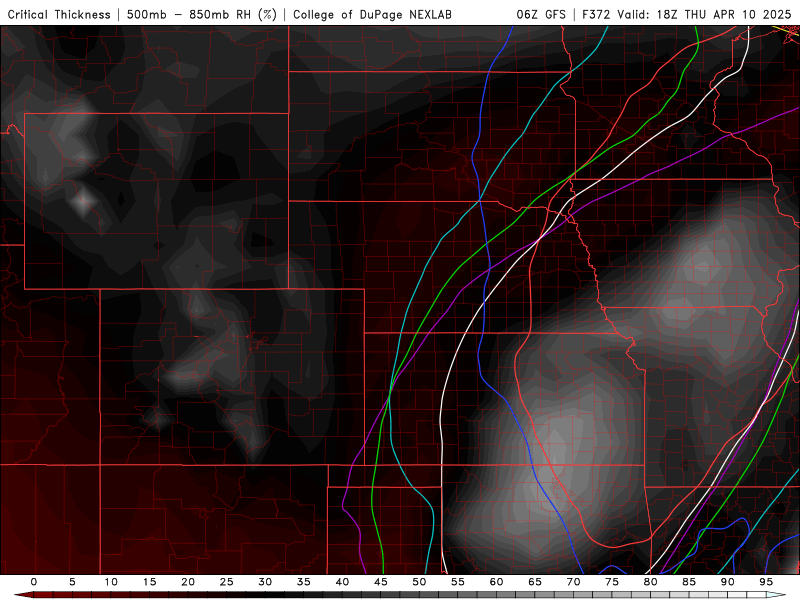Viewport: 800px width, 600px height.
Task: Select the '06Z GFS' model run label
Action: (x=541, y=14)
